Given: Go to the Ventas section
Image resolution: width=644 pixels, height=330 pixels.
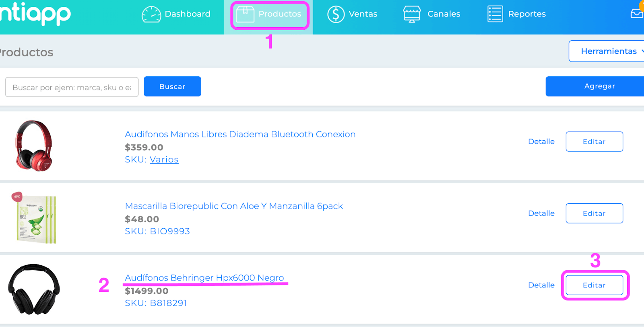Looking at the screenshot, I should tap(352, 14).
